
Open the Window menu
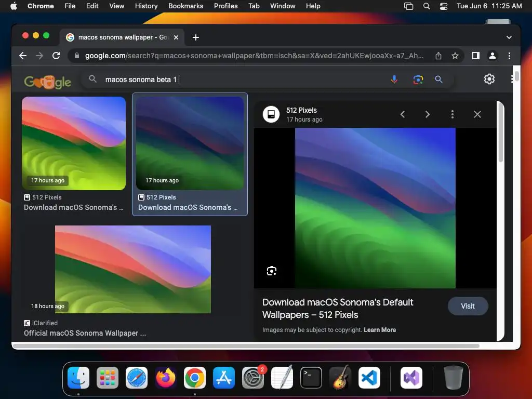283,6
